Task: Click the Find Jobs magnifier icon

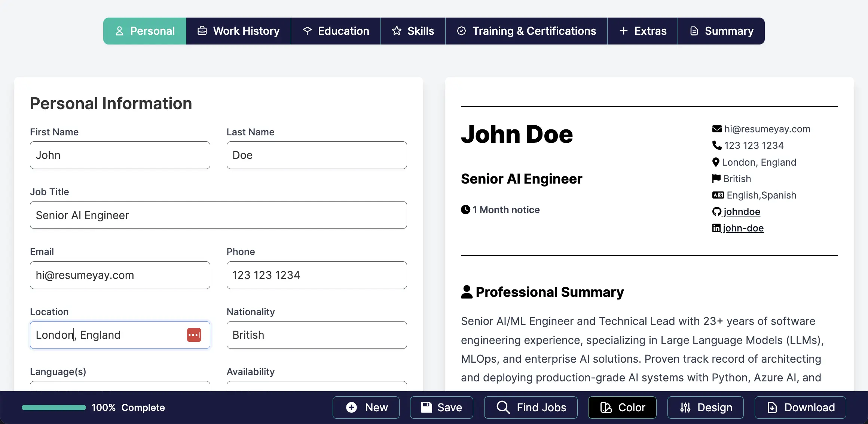Action: pos(503,408)
